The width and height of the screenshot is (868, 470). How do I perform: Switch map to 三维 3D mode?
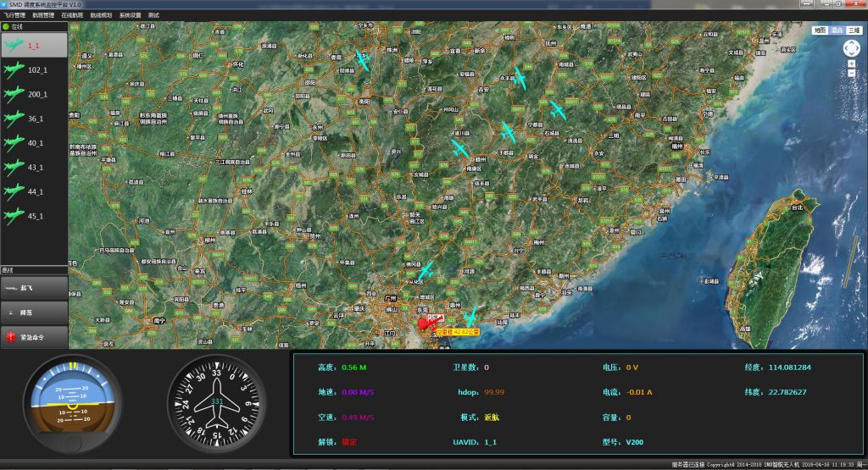coord(854,30)
